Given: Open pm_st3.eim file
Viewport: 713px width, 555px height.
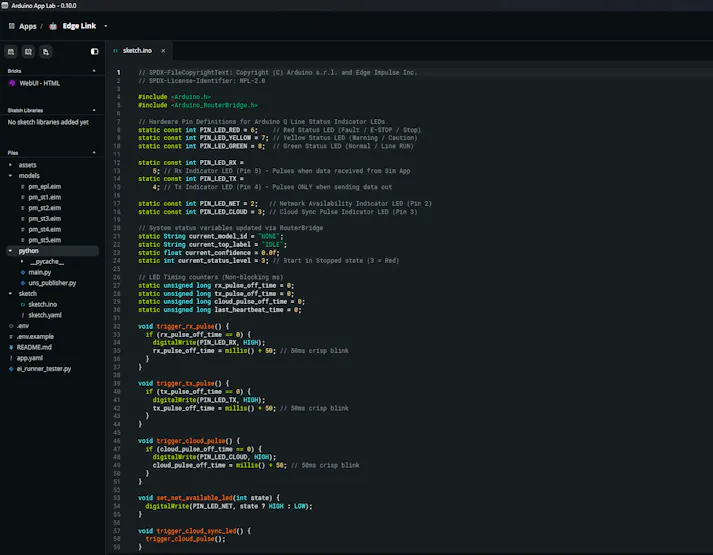Looking at the screenshot, I should click(x=45, y=219).
